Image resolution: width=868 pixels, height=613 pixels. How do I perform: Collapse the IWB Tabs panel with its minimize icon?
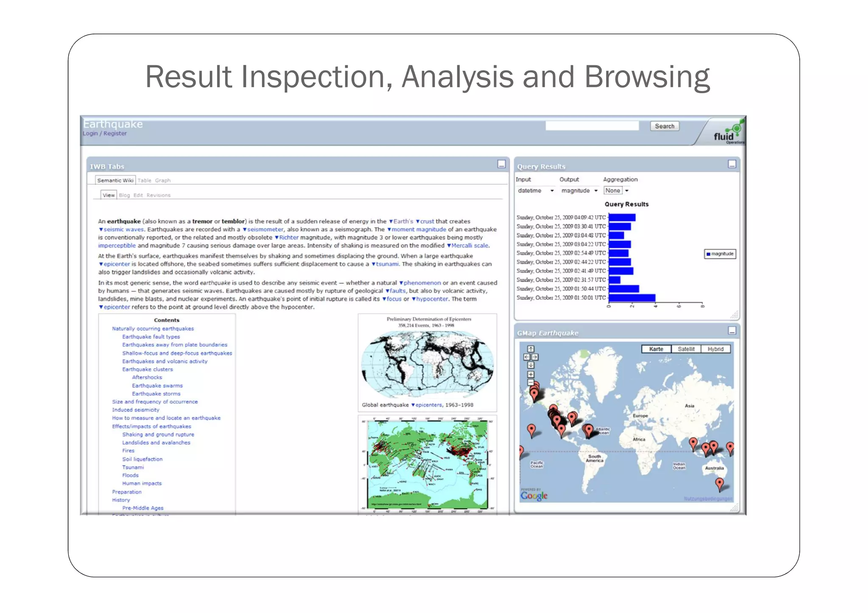point(501,164)
